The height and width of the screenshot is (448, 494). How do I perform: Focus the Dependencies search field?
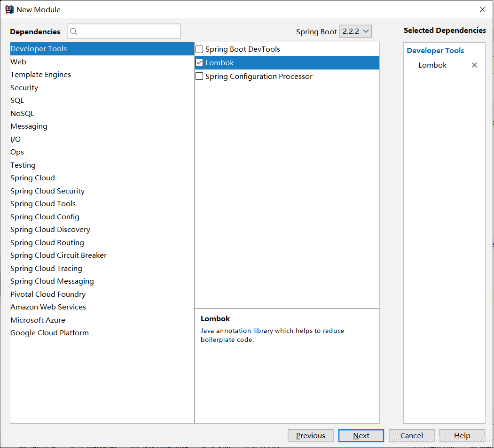(x=124, y=31)
